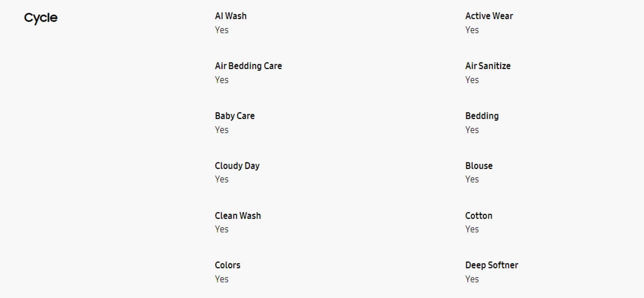This screenshot has height=298, width=644.
Task: Select the Air Bedding Care label
Action: tap(248, 66)
